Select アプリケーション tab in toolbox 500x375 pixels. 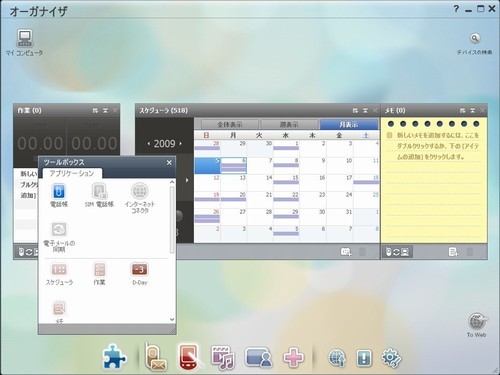click(x=72, y=173)
